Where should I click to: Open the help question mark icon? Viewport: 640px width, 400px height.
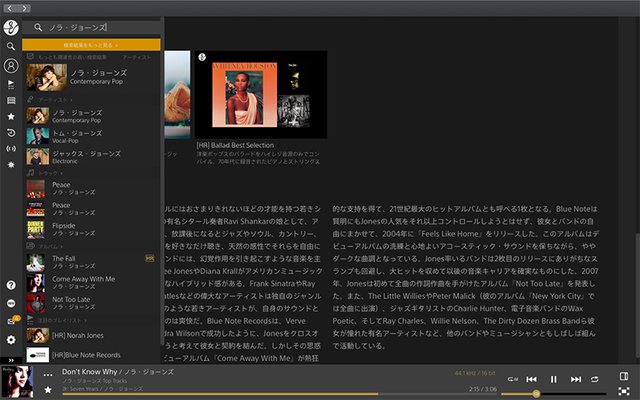click(x=10, y=286)
